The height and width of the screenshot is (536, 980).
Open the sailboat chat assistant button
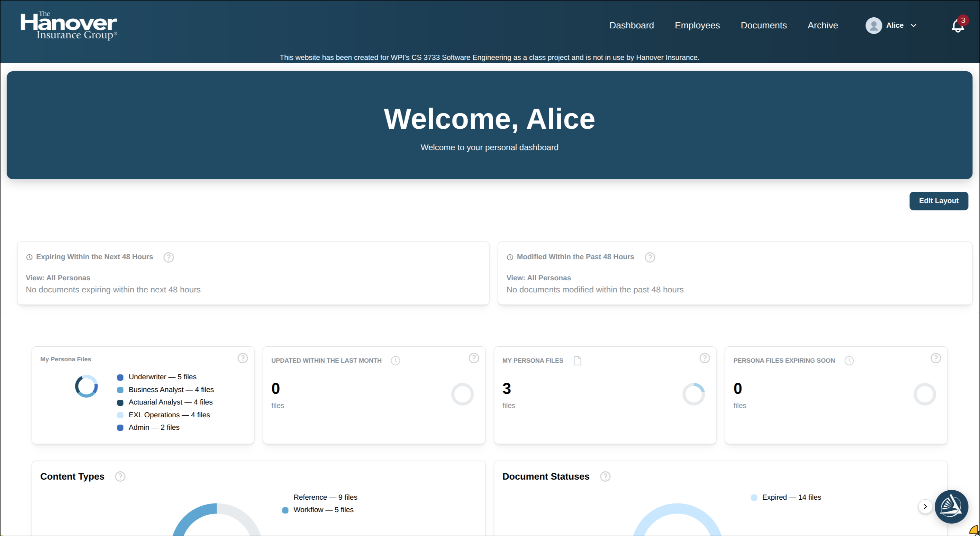(x=951, y=506)
